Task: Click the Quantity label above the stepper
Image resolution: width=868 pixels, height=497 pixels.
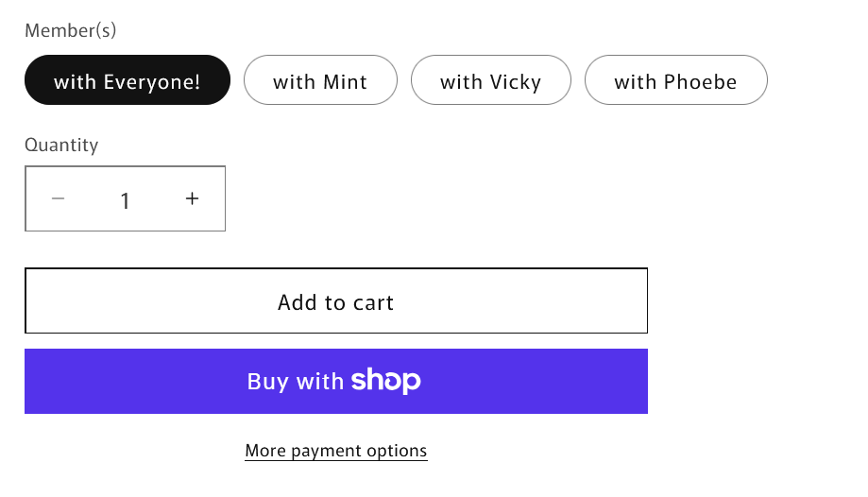Action: (61, 145)
